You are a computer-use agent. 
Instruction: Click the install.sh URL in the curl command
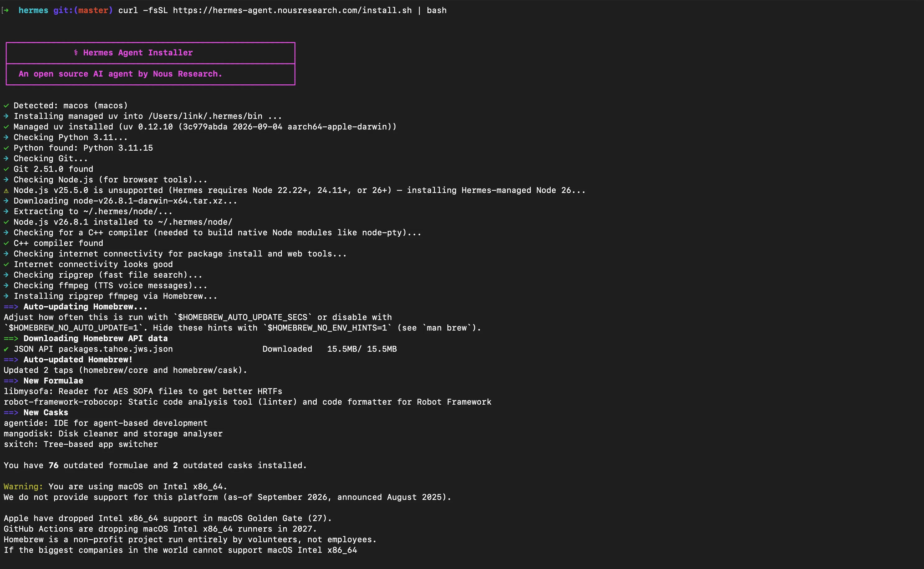pos(292,10)
